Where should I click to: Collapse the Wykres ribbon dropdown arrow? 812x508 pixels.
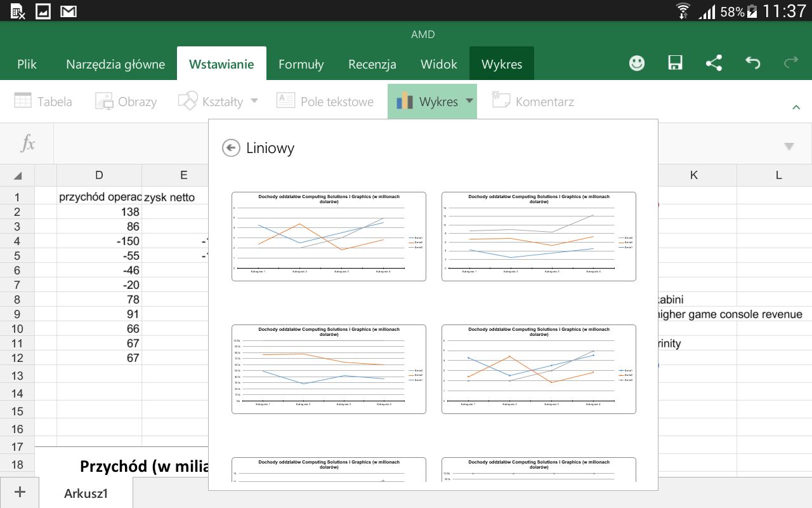pyautogui.click(x=469, y=101)
